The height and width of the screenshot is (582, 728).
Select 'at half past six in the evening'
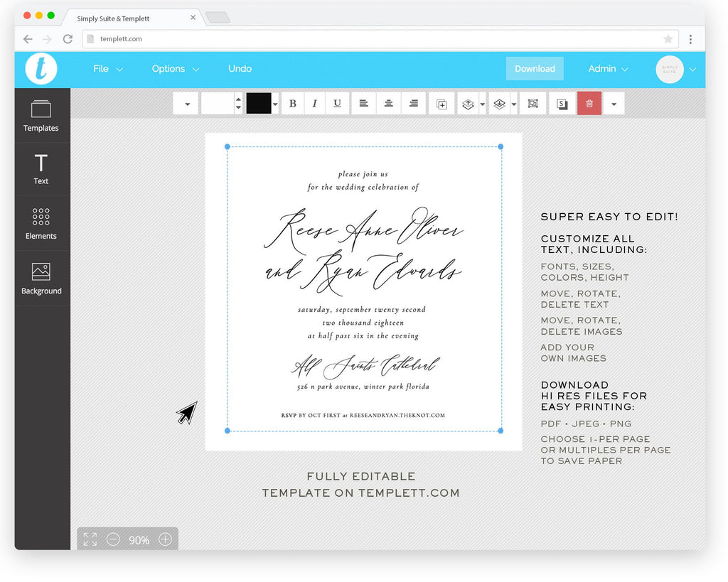point(363,335)
